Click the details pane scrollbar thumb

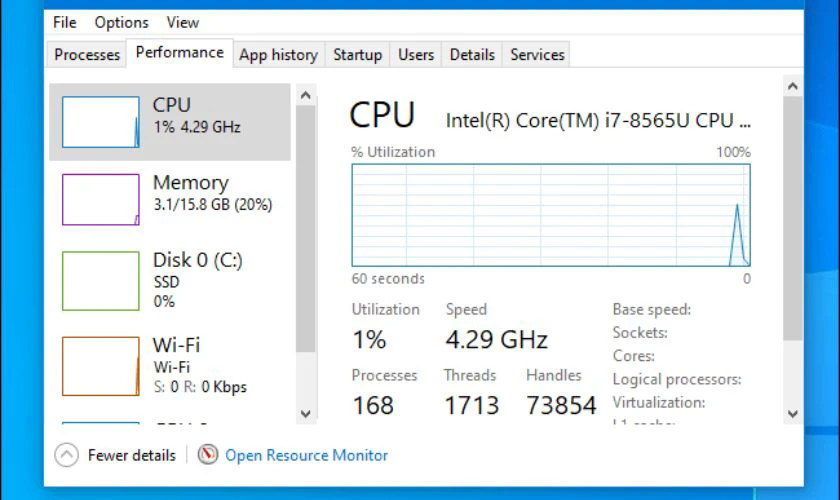pyautogui.click(x=793, y=218)
